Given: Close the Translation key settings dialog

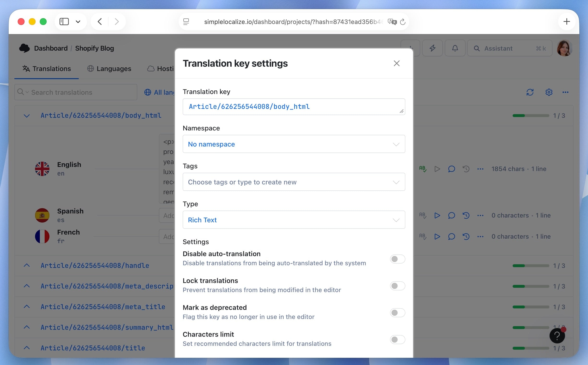Looking at the screenshot, I should (396, 63).
